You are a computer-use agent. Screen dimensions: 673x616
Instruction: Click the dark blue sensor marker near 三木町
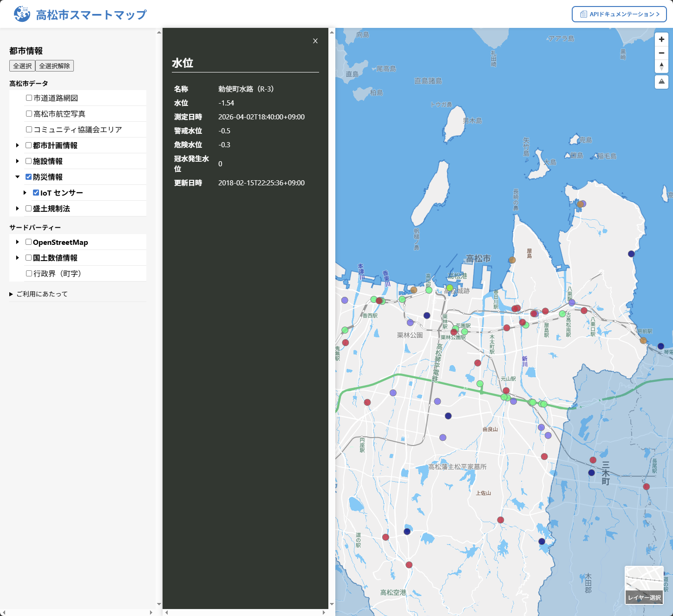click(591, 472)
